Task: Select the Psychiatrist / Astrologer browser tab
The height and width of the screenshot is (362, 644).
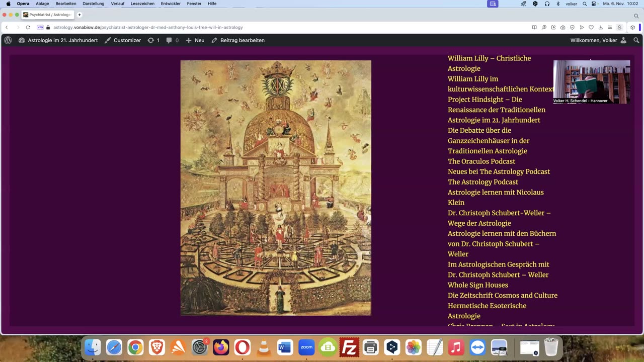Action: point(48,15)
